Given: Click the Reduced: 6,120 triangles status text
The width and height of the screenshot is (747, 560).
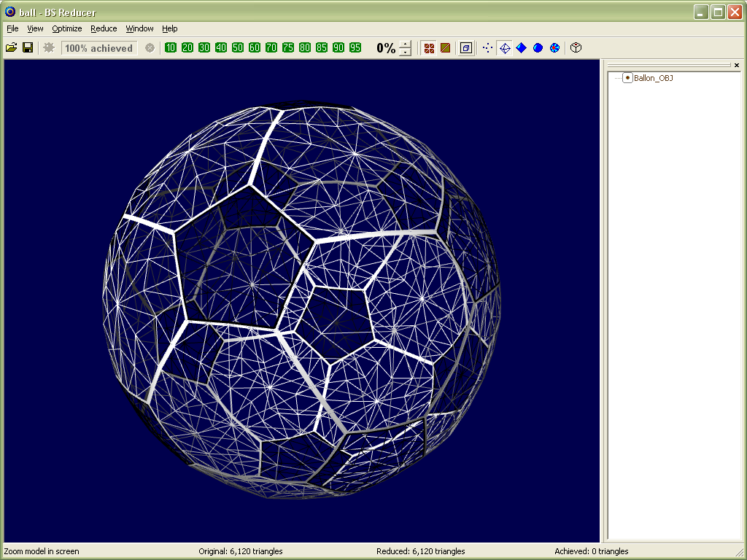Looking at the screenshot, I should pyautogui.click(x=421, y=551).
